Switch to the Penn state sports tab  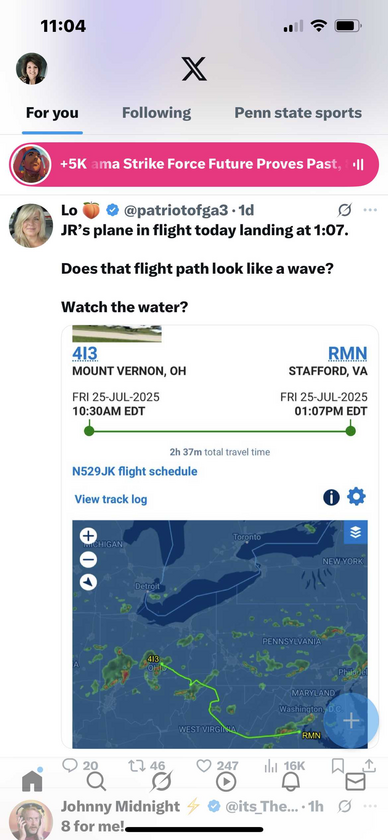[298, 113]
